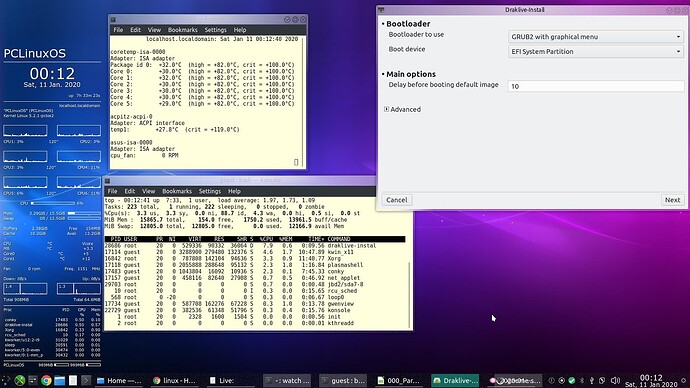
Task: Click the green checkmark update tray icon
Action: [x=572, y=381]
